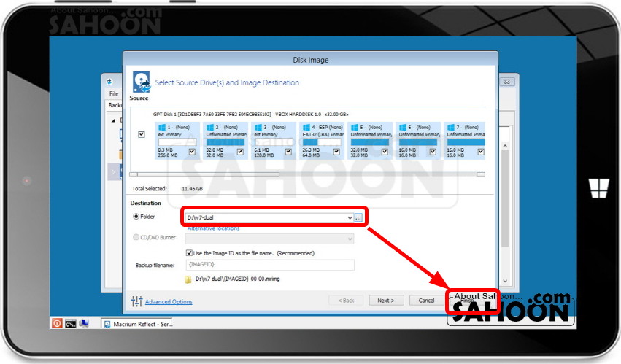
Task: Open the File menu in Macrium Reflect
Action: [114, 93]
